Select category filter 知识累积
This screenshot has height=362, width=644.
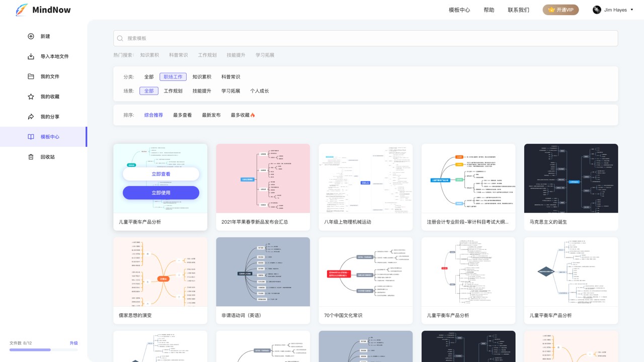point(202,77)
